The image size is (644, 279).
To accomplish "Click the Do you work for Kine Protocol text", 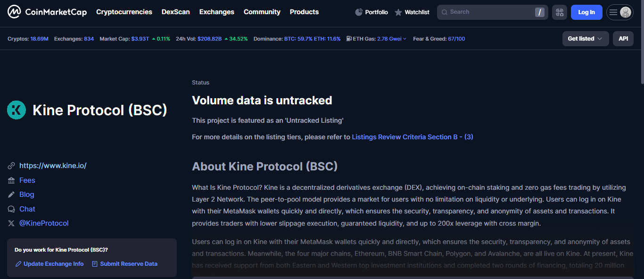I will (61, 250).
